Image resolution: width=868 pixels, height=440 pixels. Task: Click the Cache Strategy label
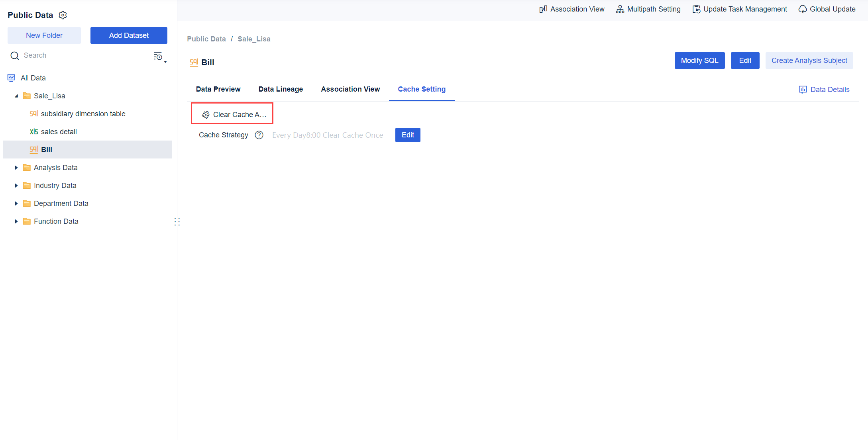tap(224, 135)
